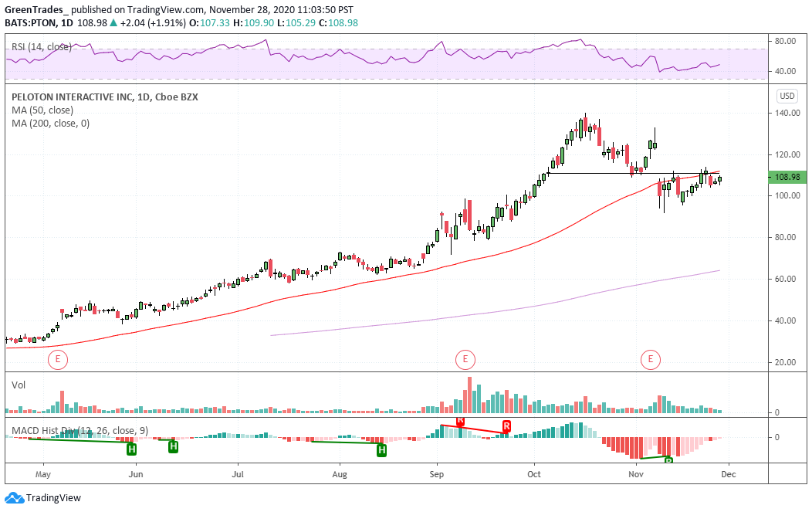The width and height of the screenshot is (812, 512).
Task: Click the C:108.98 close value
Action: point(338,23)
